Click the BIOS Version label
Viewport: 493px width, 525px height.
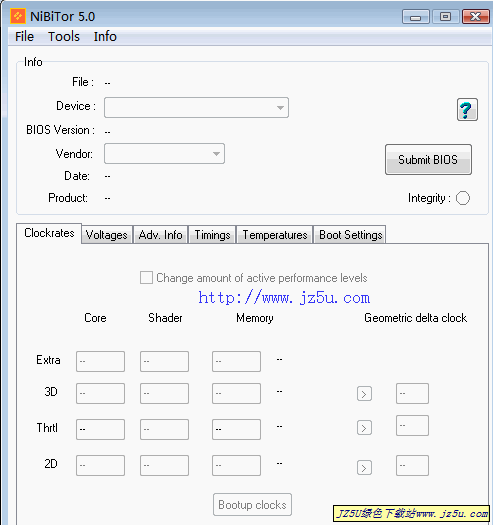coord(60,130)
